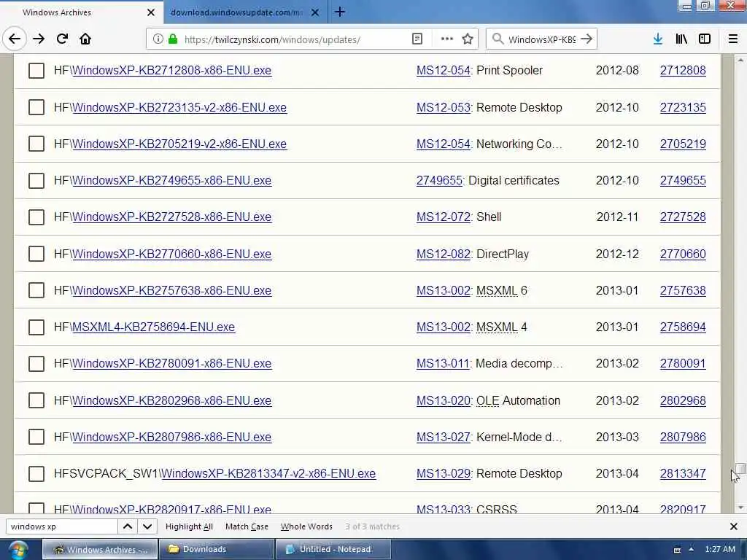Click the find bar text field
Screen dimensions: 747x560
tap(62, 526)
